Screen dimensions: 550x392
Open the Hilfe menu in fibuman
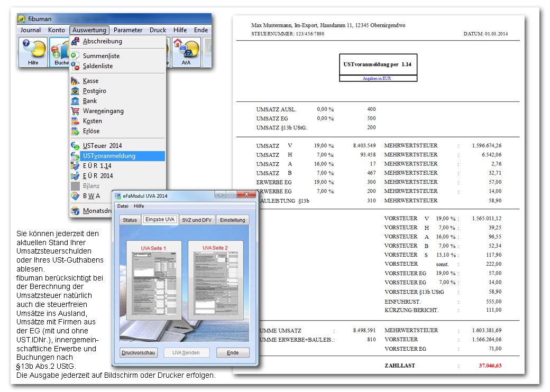point(180,30)
